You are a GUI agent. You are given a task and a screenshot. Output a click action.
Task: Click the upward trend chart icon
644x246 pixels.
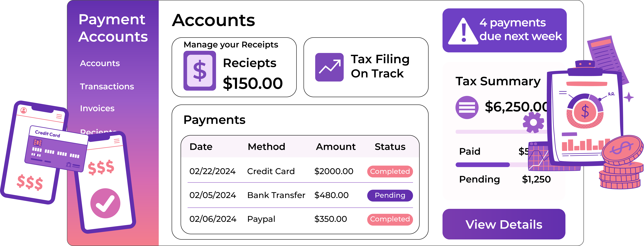pos(329,67)
